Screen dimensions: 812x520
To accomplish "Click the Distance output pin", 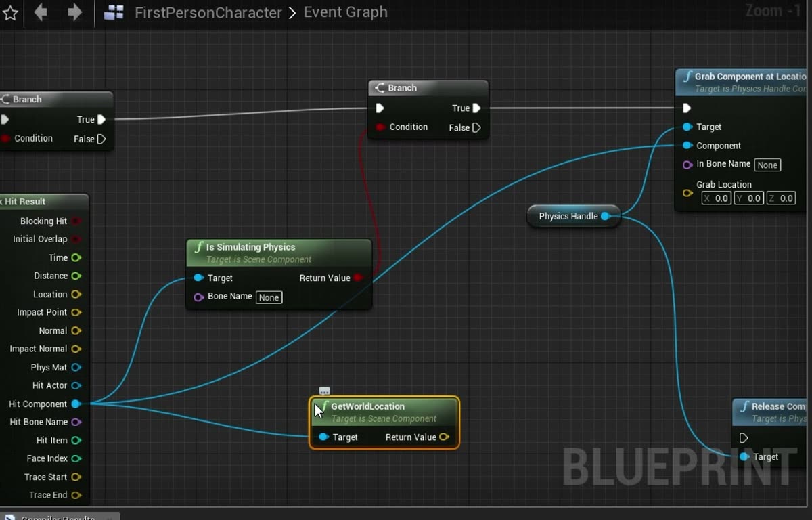I will click(76, 276).
